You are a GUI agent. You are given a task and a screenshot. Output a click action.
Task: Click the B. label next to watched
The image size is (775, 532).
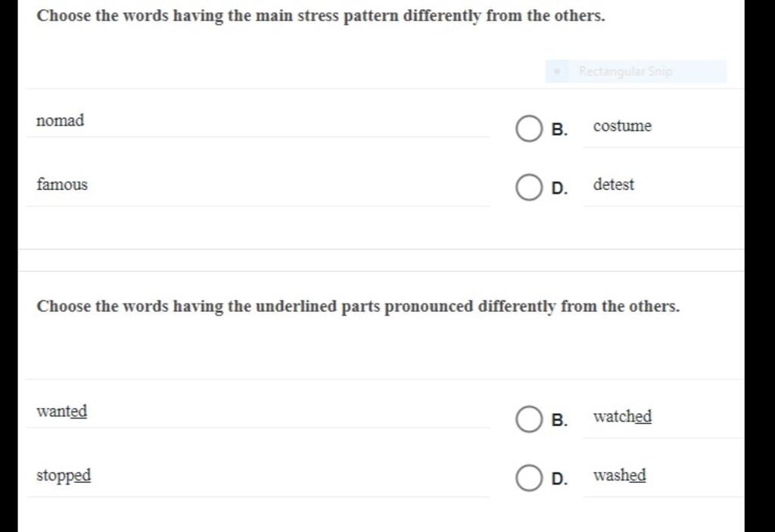coord(559,420)
